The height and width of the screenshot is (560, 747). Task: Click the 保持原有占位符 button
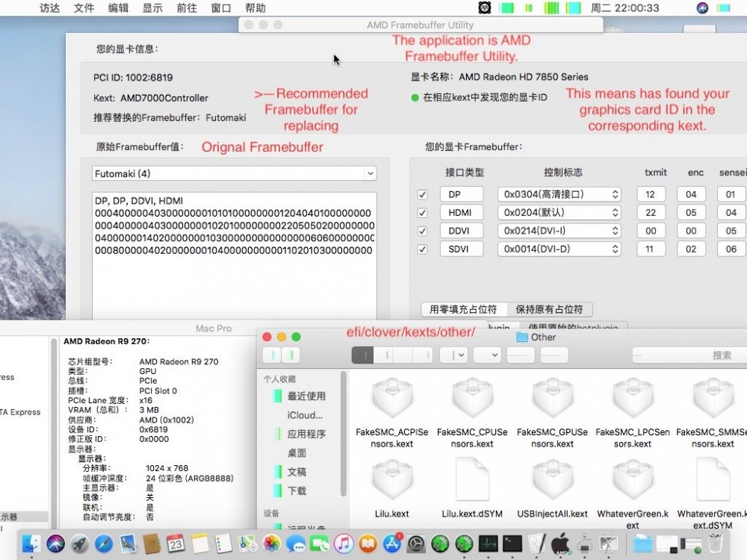pyautogui.click(x=549, y=310)
